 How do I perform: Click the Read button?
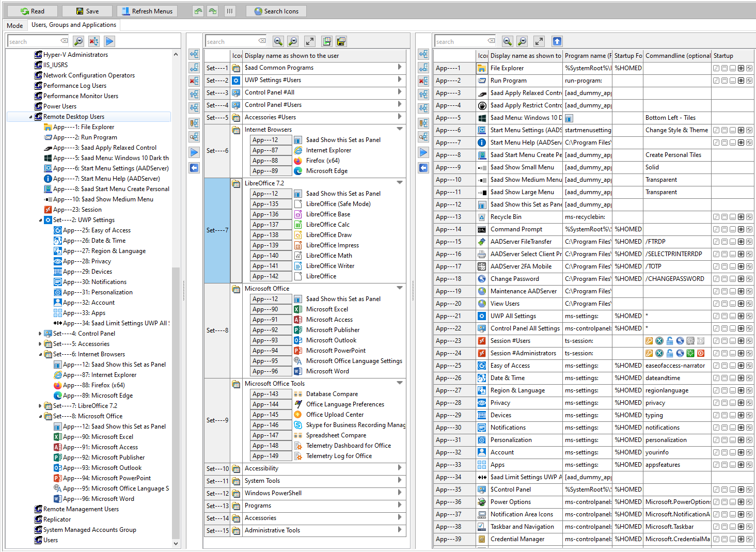click(x=33, y=11)
